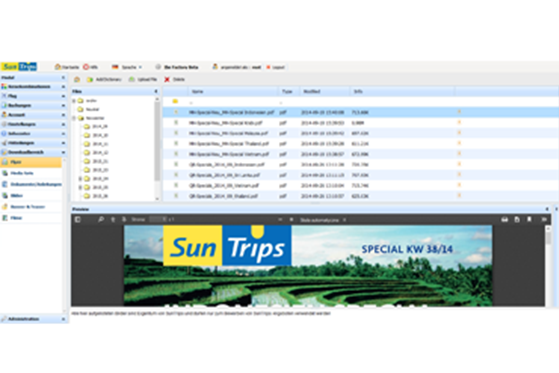Click the PDF preview vertical scrollbar

(548, 265)
